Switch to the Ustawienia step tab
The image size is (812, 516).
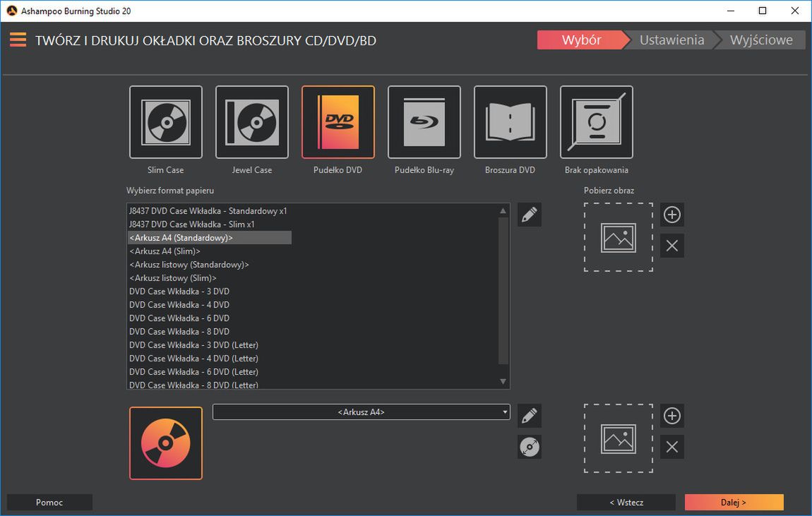pyautogui.click(x=671, y=40)
